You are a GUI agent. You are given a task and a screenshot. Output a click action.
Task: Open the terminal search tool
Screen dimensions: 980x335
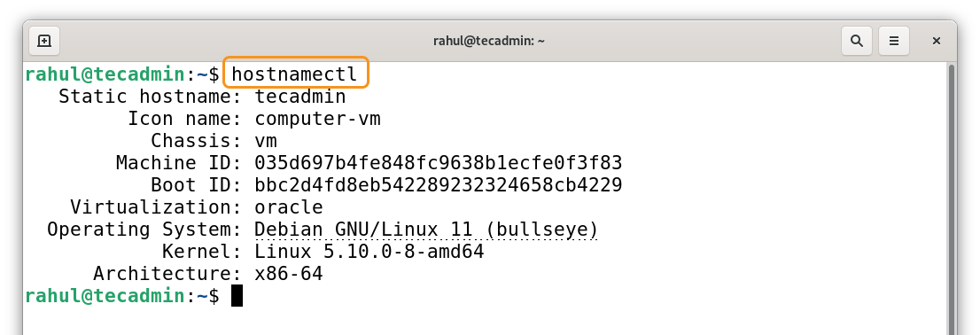point(856,42)
